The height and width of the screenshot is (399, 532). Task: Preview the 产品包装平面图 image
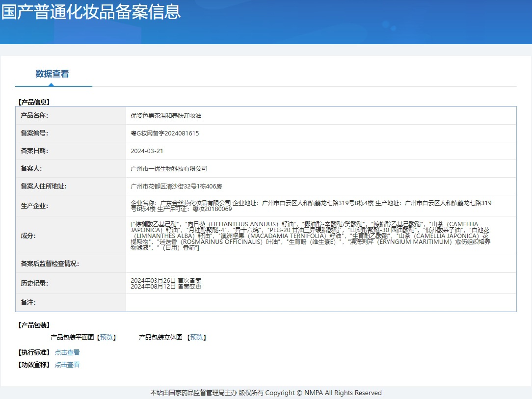106,338
